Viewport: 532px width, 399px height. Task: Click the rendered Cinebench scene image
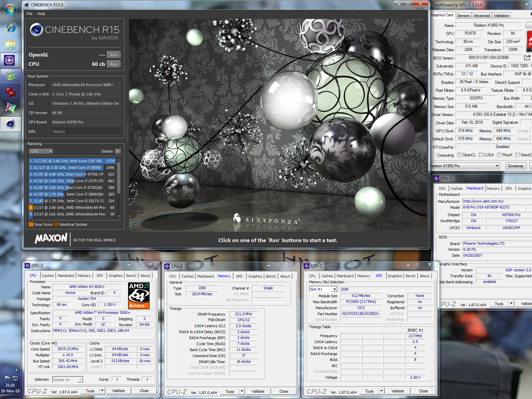point(278,125)
